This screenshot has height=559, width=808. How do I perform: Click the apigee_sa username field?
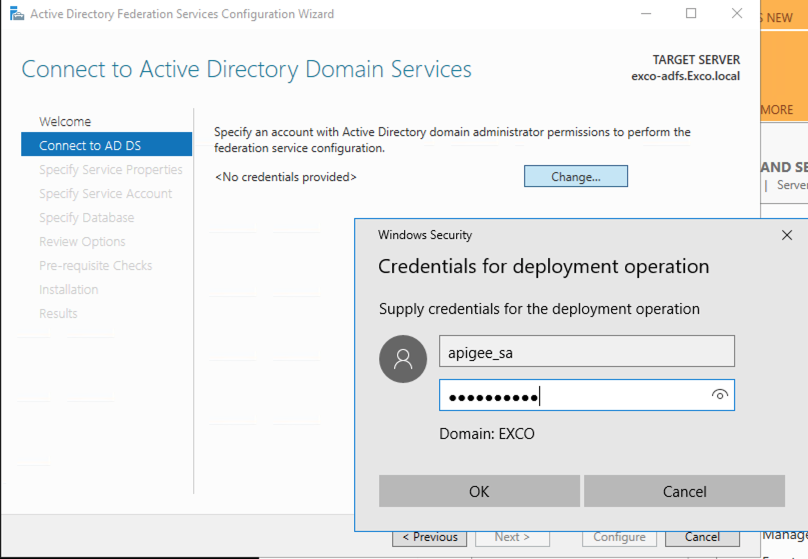click(x=586, y=351)
